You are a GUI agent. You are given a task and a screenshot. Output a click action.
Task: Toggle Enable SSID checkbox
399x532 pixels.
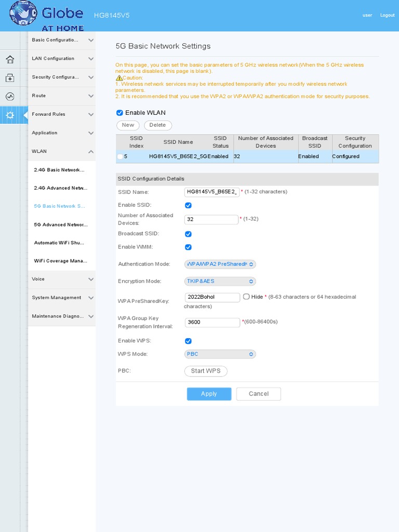tap(188, 205)
